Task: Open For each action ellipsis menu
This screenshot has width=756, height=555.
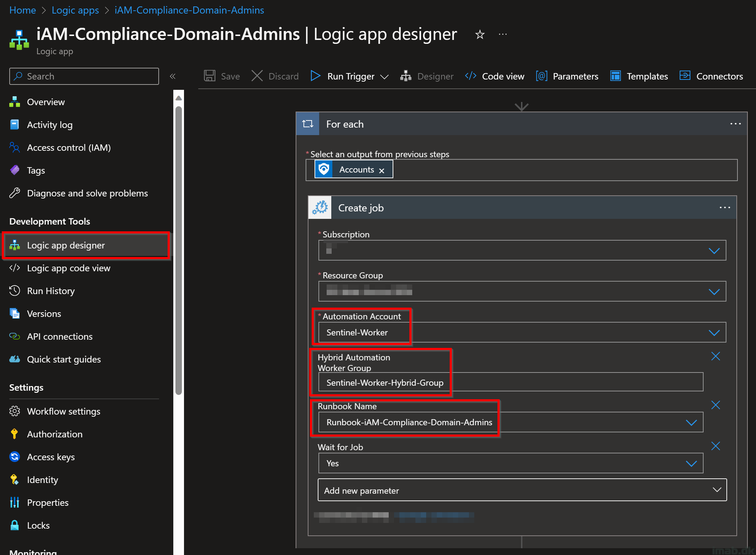Action: (x=735, y=124)
